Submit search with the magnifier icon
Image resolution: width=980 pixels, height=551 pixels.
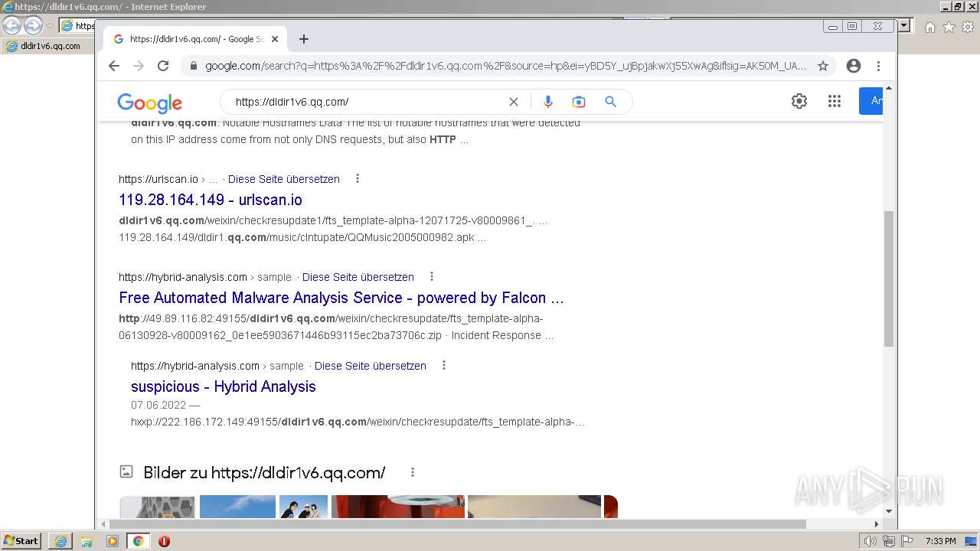click(x=610, y=102)
